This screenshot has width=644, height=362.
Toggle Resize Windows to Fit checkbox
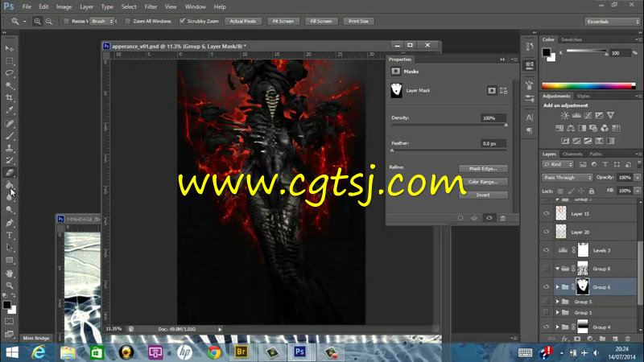tap(66, 22)
